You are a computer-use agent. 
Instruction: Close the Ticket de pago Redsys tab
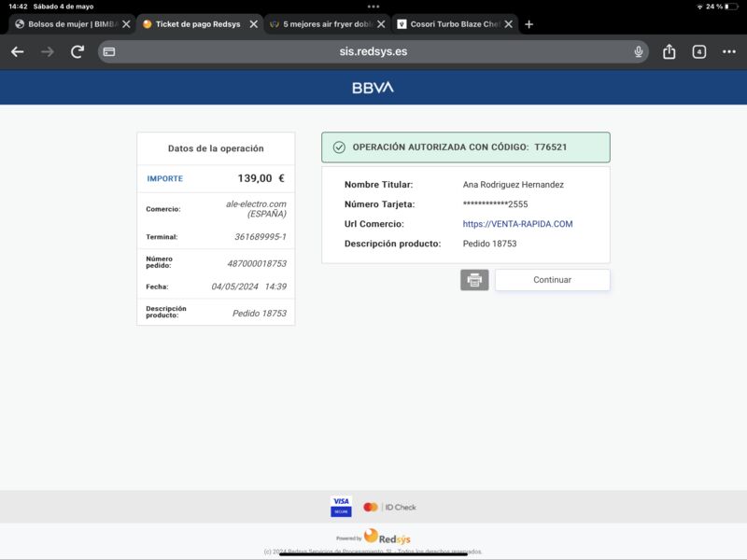[254, 24]
